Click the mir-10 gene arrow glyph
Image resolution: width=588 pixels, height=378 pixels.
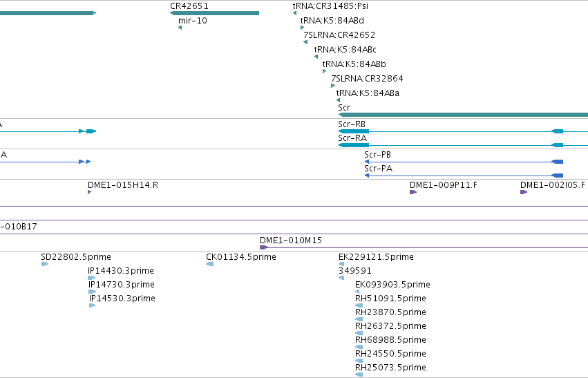[180, 28]
